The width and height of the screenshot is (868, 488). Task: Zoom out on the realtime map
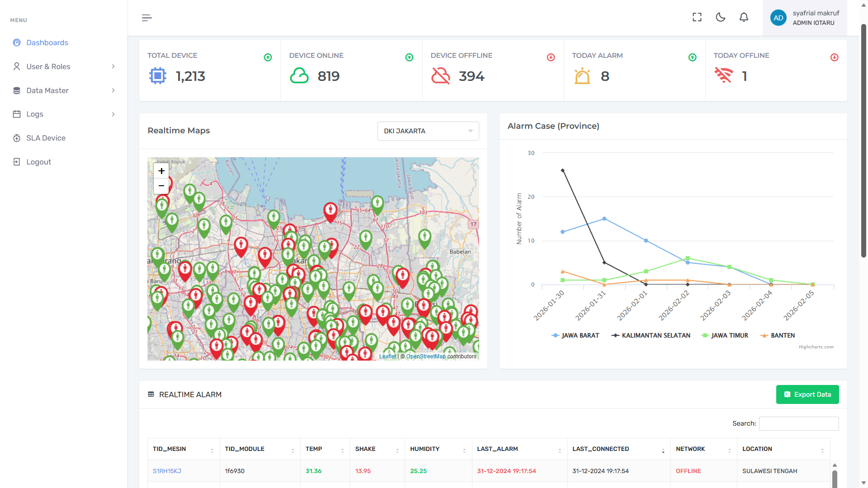click(161, 186)
